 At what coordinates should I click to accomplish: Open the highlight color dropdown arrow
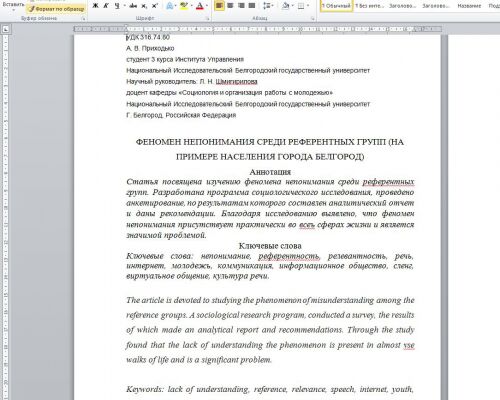point(191,6)
